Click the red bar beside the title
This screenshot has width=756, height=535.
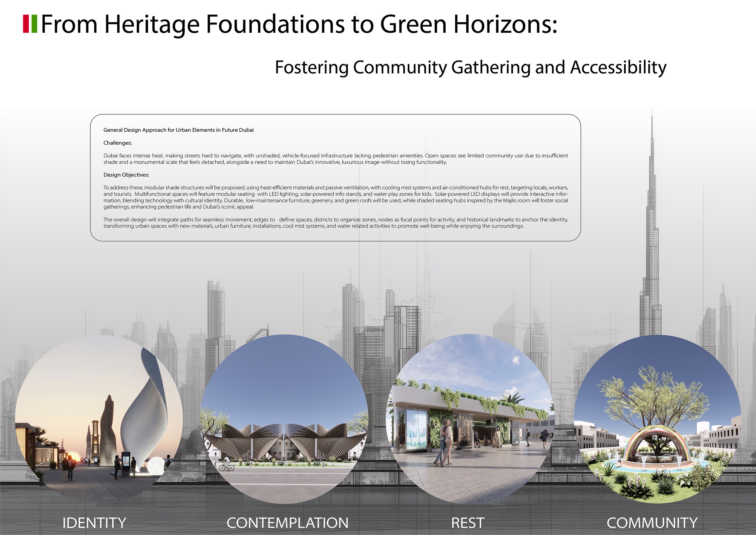pos(26,24)
